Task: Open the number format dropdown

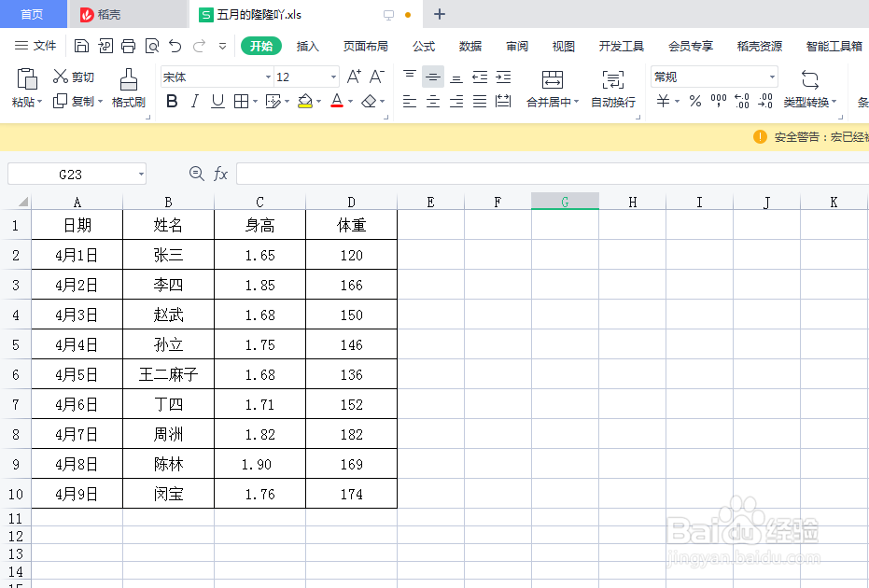Action: pyautogui.click(x=772, y=77)
